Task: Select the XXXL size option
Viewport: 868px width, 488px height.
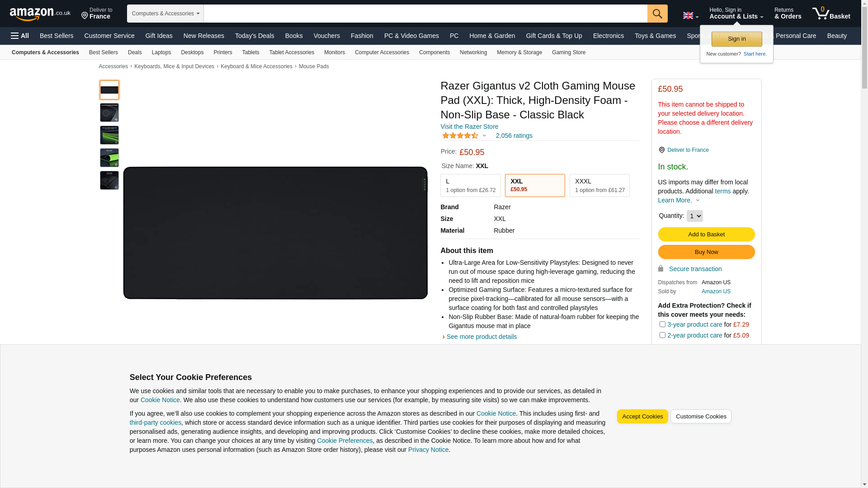Action: click(599, 185)
